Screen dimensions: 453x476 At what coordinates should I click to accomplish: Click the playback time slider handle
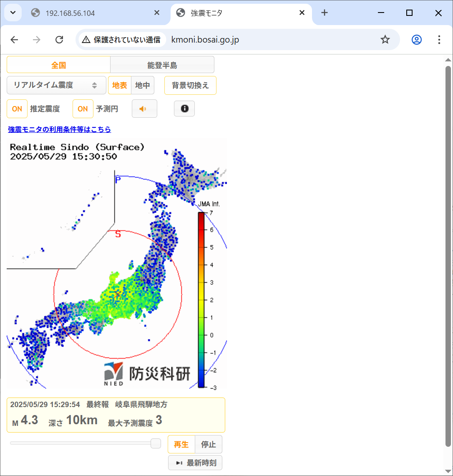coord(156,443)
